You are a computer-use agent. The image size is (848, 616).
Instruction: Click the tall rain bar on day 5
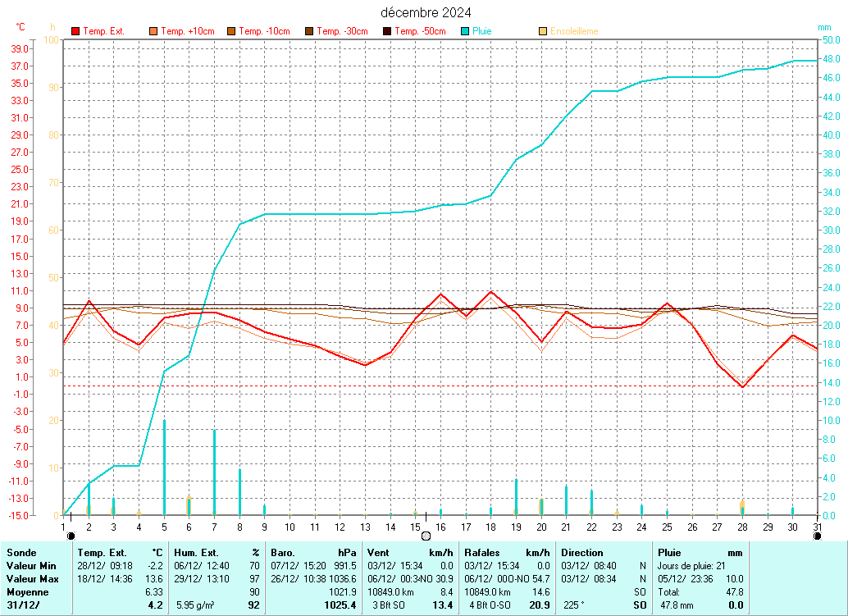click(164, 467)
